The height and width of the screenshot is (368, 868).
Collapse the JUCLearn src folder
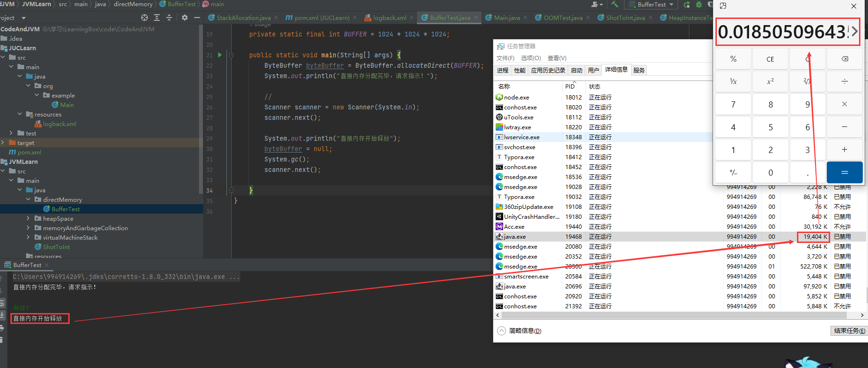pos(3,57)
